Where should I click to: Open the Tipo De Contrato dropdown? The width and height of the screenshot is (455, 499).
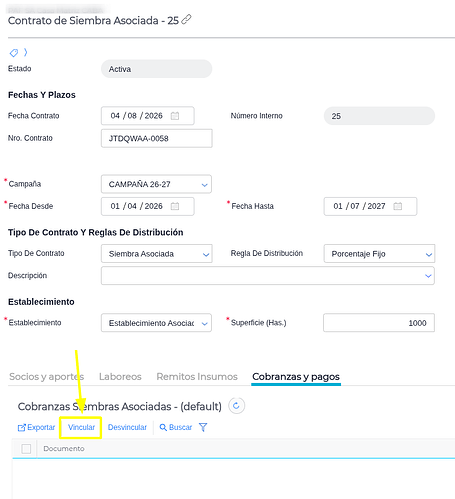point(157,254)
